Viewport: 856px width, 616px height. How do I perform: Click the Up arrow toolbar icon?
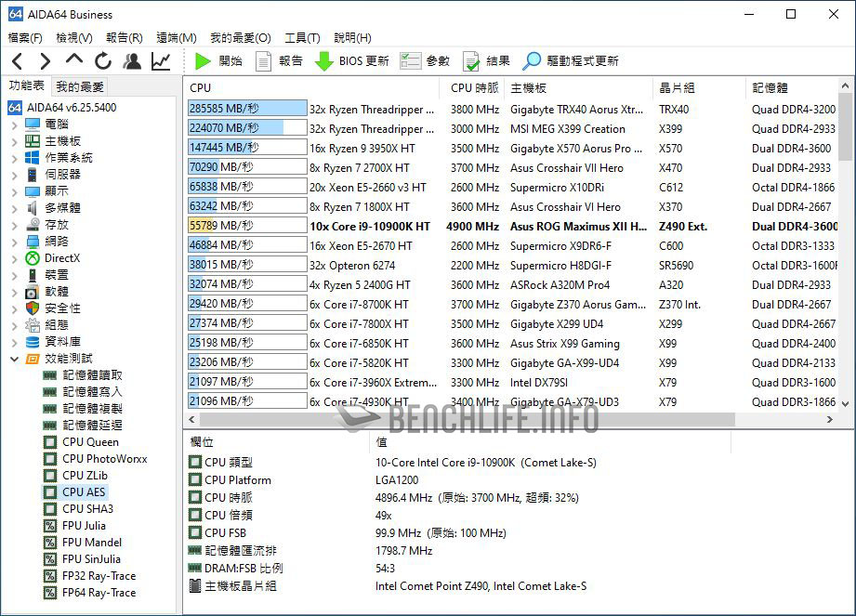pyautogui.click(x=74, y=61)
